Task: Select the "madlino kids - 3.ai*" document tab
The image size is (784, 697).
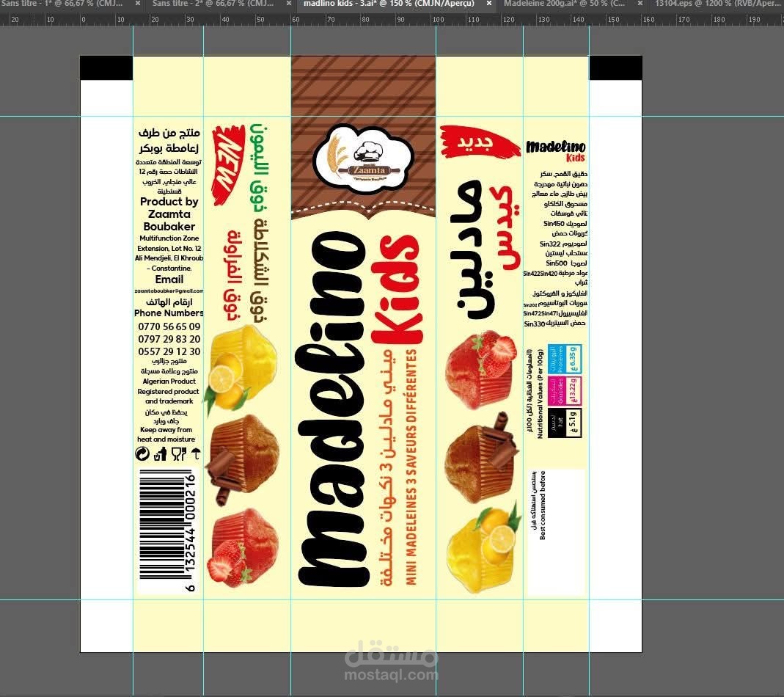Action: 389,4
